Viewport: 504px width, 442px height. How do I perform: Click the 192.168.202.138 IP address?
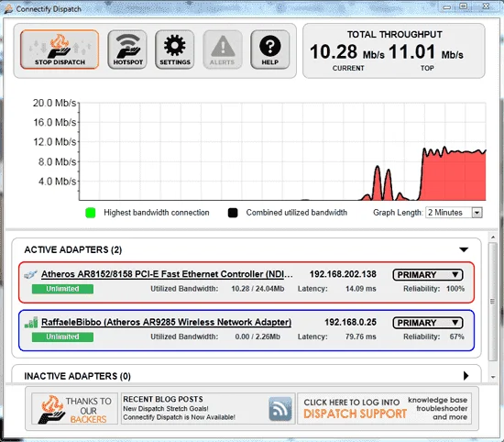click(343, 274)
